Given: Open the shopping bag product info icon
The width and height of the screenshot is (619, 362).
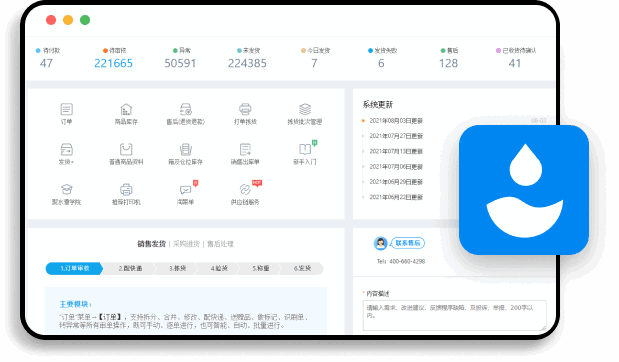Looking at the screenshot, I should click(126, 149).
